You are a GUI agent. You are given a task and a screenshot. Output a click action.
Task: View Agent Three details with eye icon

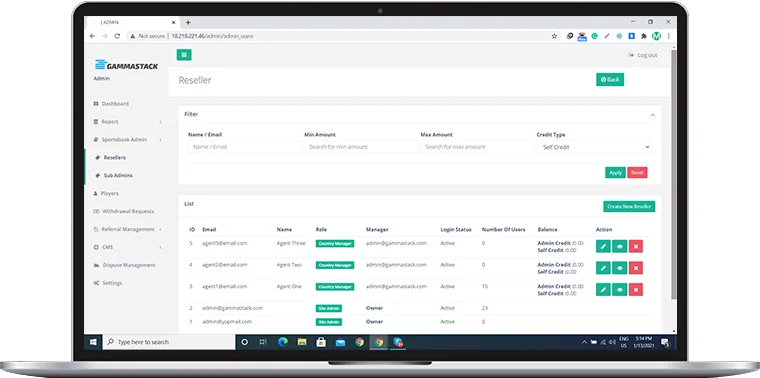pos(619,246)
